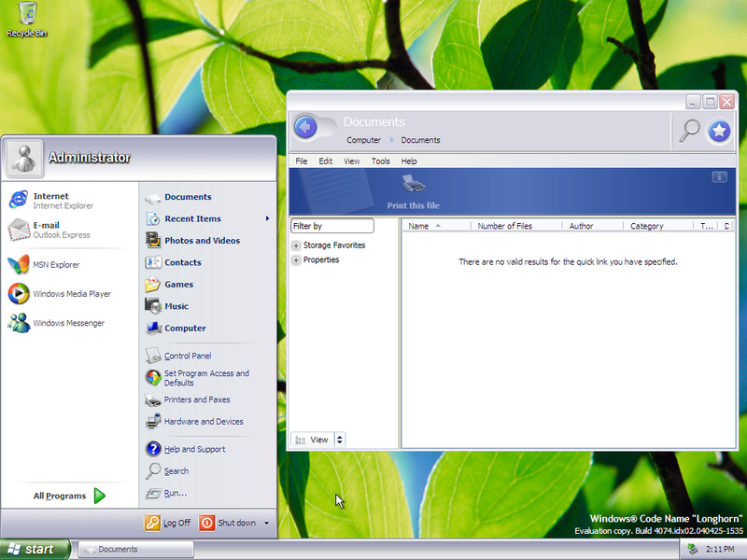747x560 pixels.
Task: Sort by the Number of Files column
Action: point(504,226)
